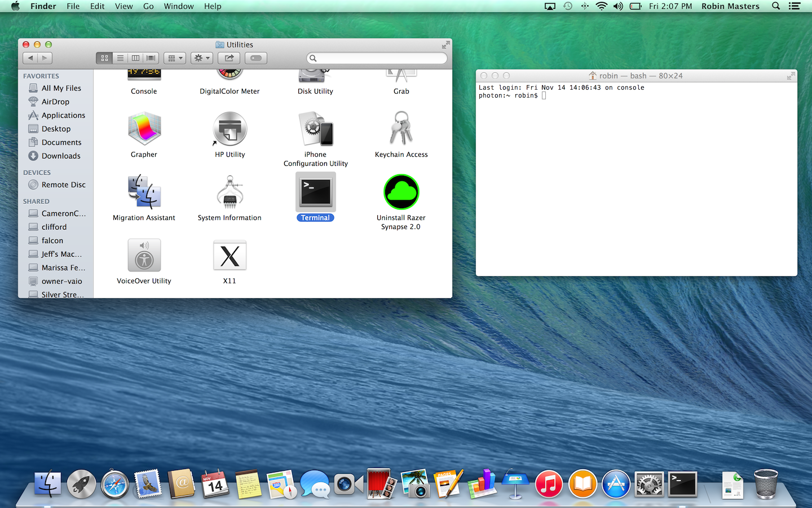Click the Edit Tags toolbar button
The width and height of the screenshot is (812, 508).
click(x=256, y=58)
